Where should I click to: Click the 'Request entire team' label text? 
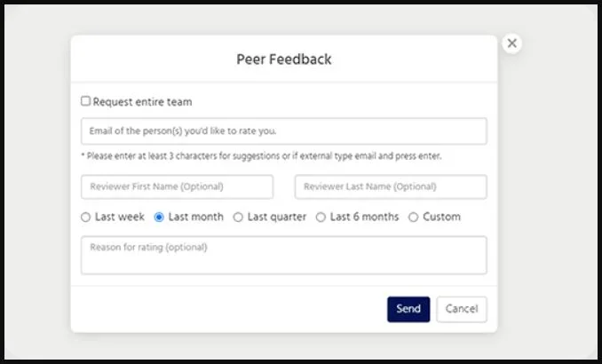coord(142,102)
